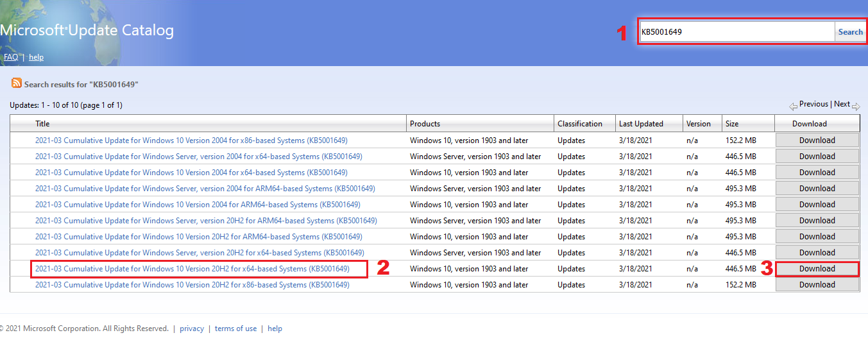The height and width of the screenshot is (342, 868).
Task: Click the Download column header
Action: (x=809, y=124)
